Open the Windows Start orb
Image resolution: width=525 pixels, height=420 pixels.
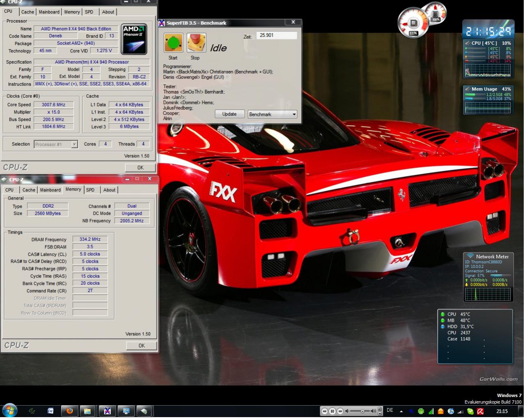(x=9, y=411)
